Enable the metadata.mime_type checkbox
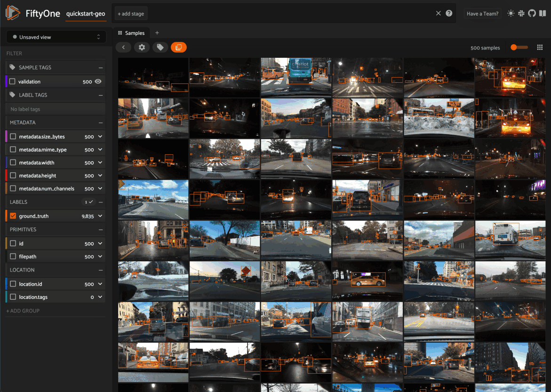This screenshot has width=551, height=392. pyautogui.click(x=13, y=150)
